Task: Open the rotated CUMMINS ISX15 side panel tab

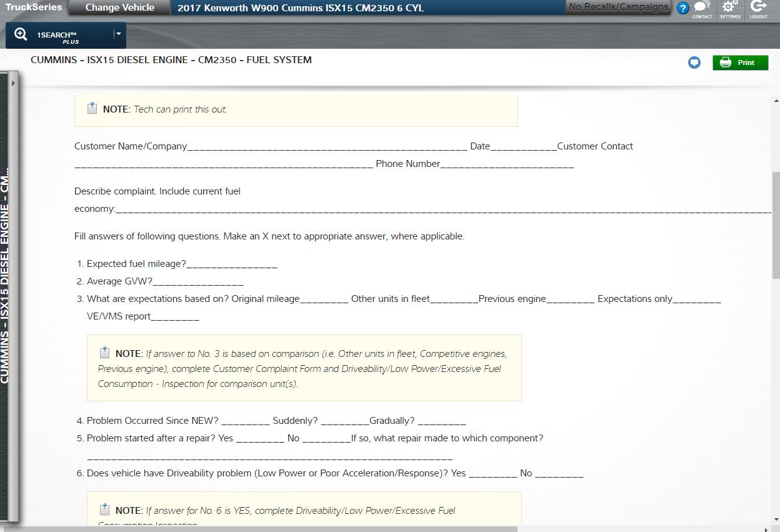Action: tap(6, 275)
